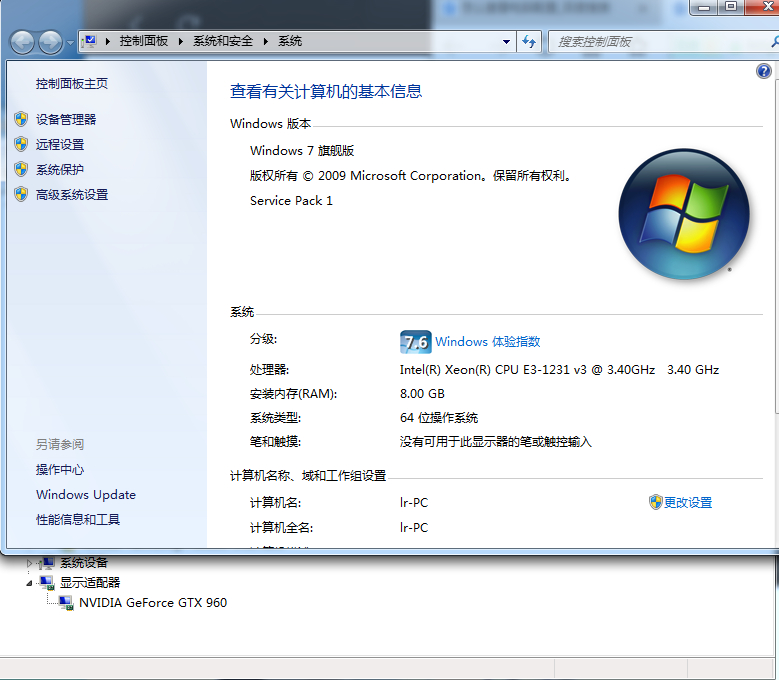Refresh the page with the refresh icon
The height and width of the screenshot is (680, 779).
pos(529,42)
